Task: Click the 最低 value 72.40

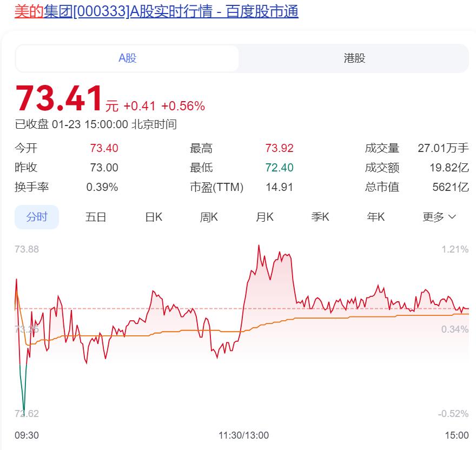Action: 280,168
